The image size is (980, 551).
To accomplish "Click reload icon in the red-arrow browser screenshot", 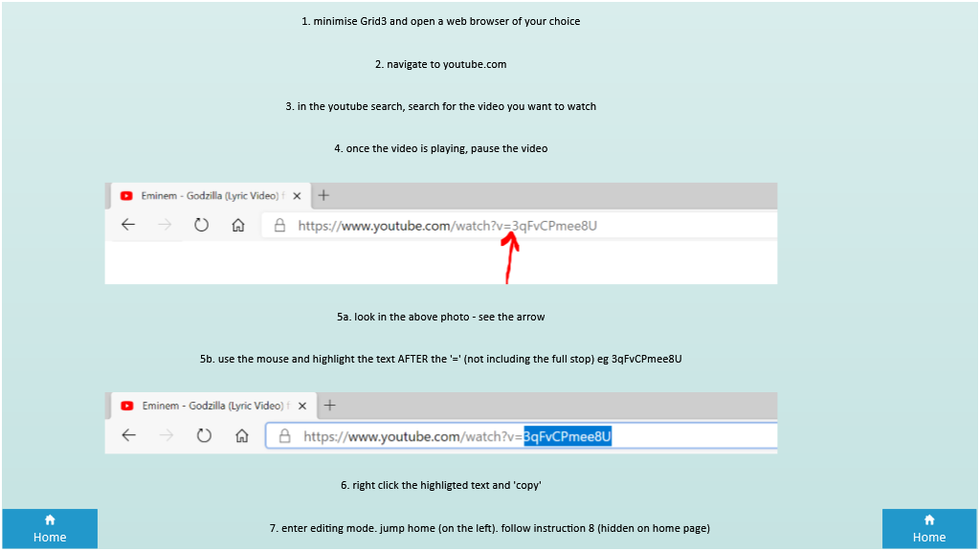I will point(201,226).
